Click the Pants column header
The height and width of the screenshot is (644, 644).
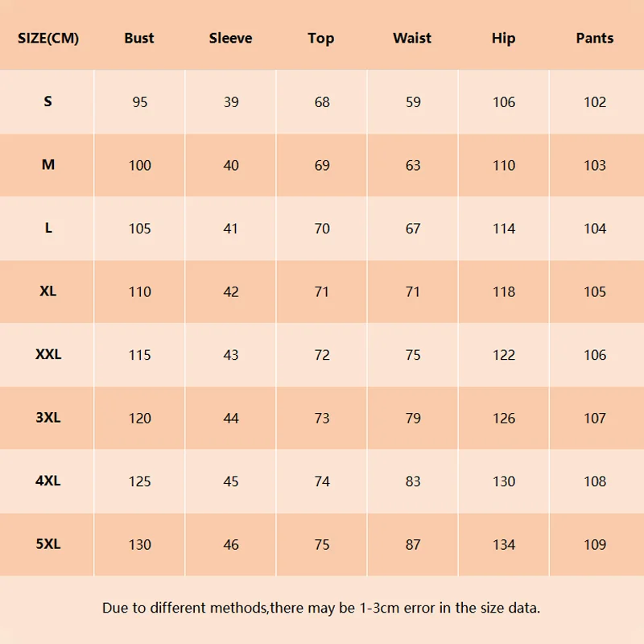595,38
